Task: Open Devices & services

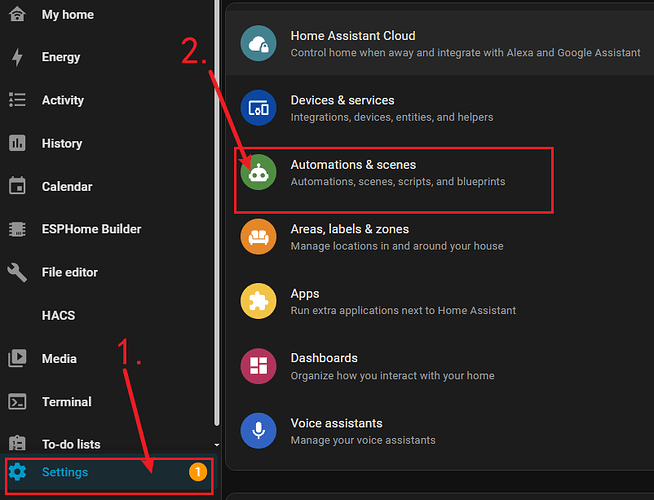Action: (x=440, y=108)
